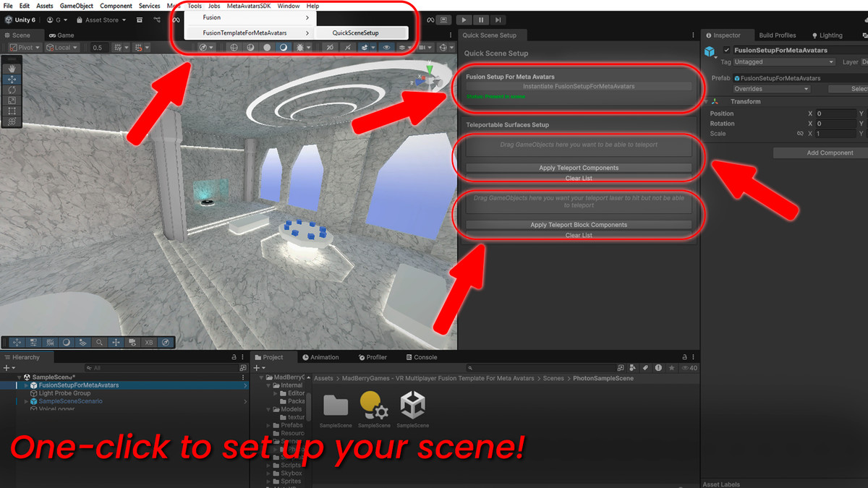The width and height of the screenshot is (868, 488).
Task: Open the Tag Untagged dropdown
Action: pos(785,62)
